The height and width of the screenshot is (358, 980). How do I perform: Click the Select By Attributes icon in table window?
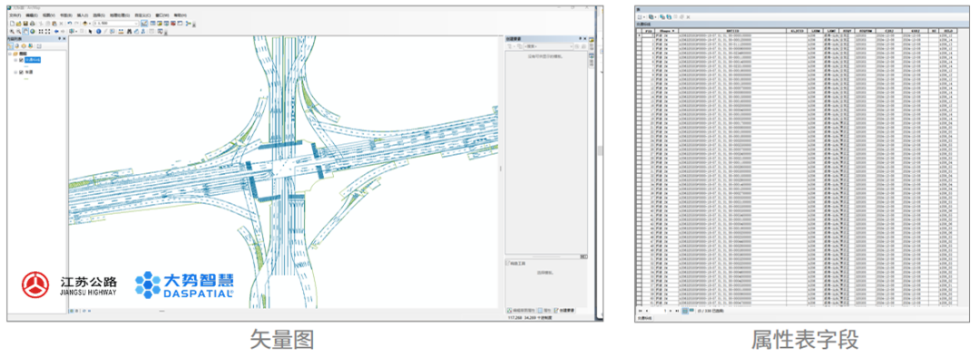(x=661, y=17)
